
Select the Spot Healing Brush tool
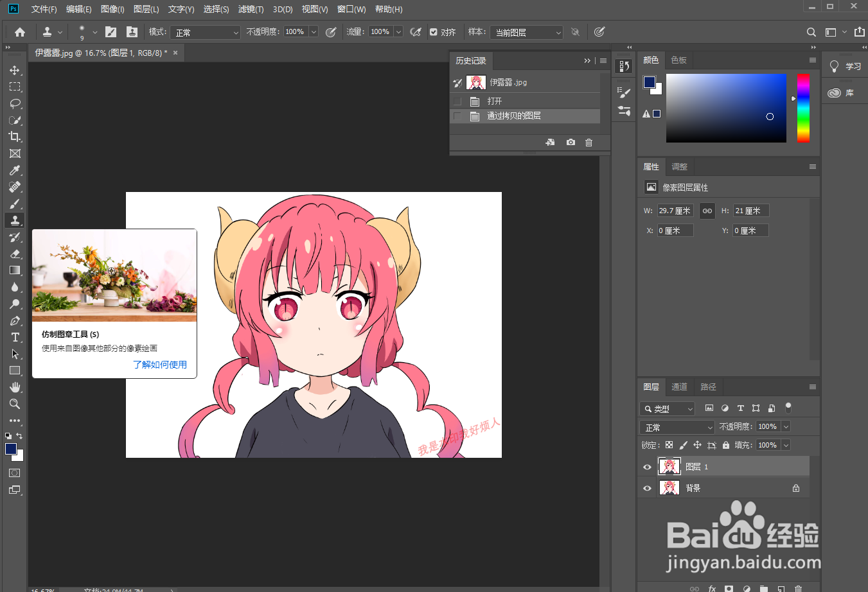pyautogui.click(x=15, y=187)
